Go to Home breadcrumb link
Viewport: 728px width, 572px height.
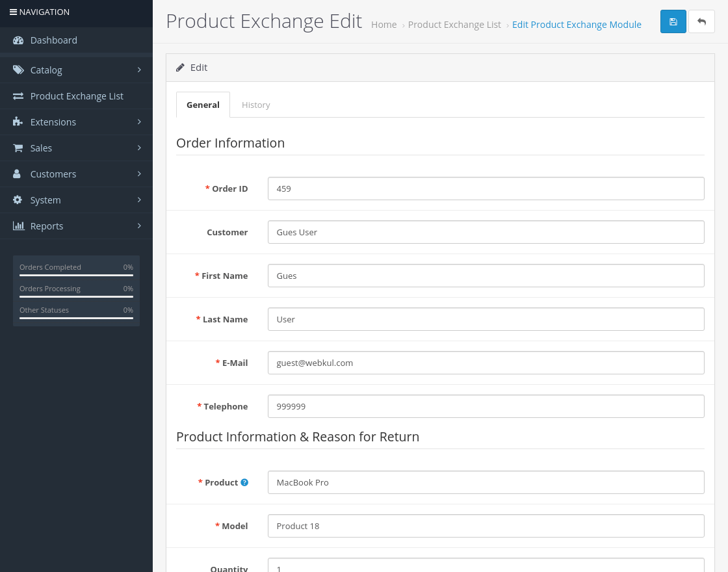(x=384, y=25)
